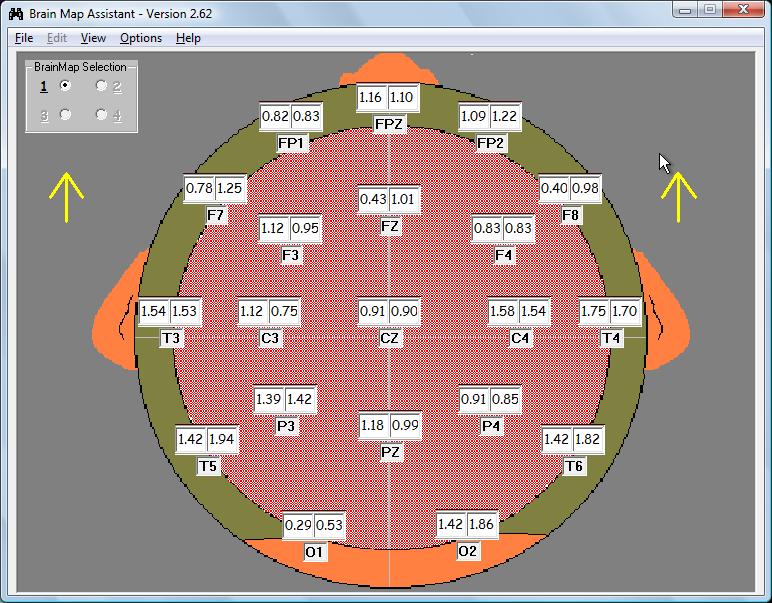Select BrainMap 3 radio button
The image size is (772, 603).
(65, 115)
